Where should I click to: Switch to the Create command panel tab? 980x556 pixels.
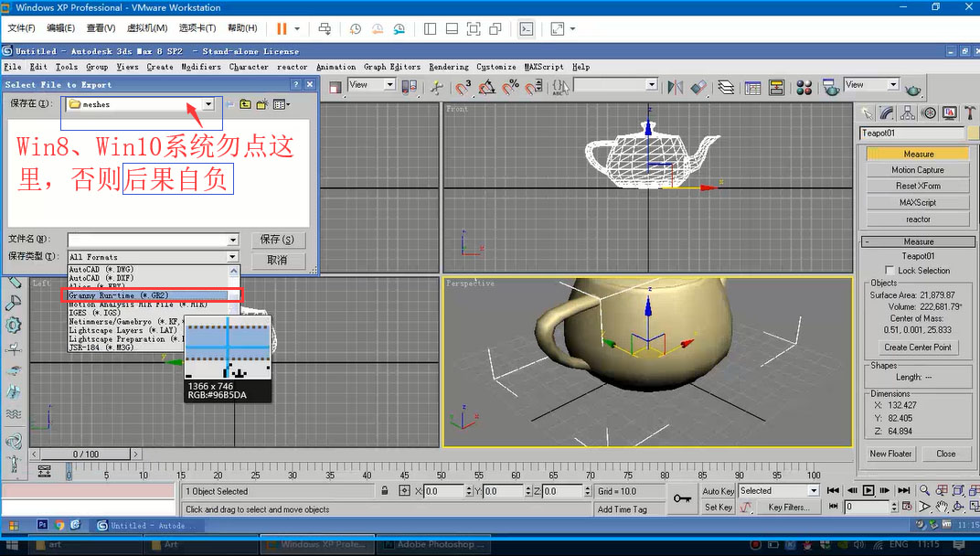(x=867, y=112)
